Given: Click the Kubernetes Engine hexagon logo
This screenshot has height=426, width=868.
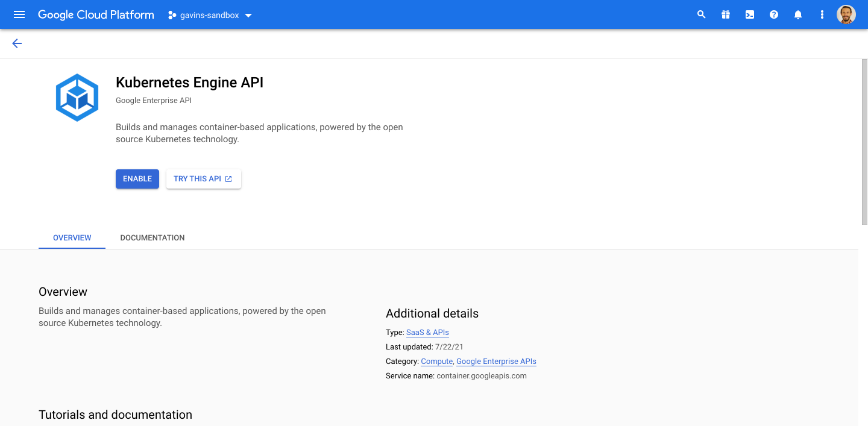Looking at the screenshot, I should click(77, 98).
